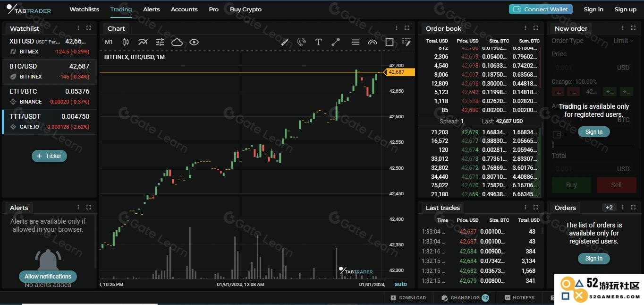Viewport: 644px width, 305px height.
Task: Maximize the Chart panel
Action: pyautogui.click(x=407, y=28)
